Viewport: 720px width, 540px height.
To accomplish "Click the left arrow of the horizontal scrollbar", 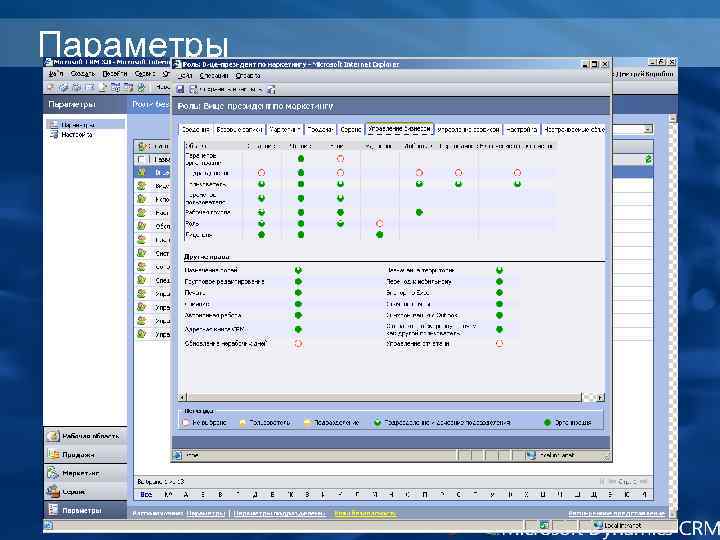I will 182,397.
